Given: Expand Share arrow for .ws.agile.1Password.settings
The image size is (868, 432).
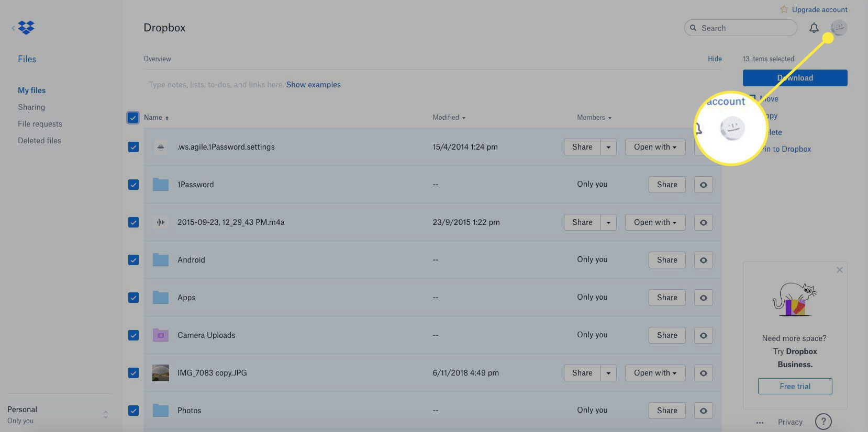Looking at the screenshot, I should 608,147.
